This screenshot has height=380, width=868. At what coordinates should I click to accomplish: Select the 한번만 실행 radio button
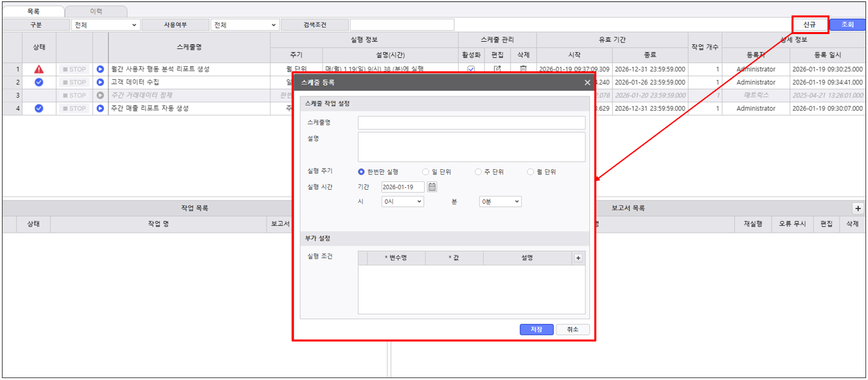pyautogui.click(x=362, y=172)
